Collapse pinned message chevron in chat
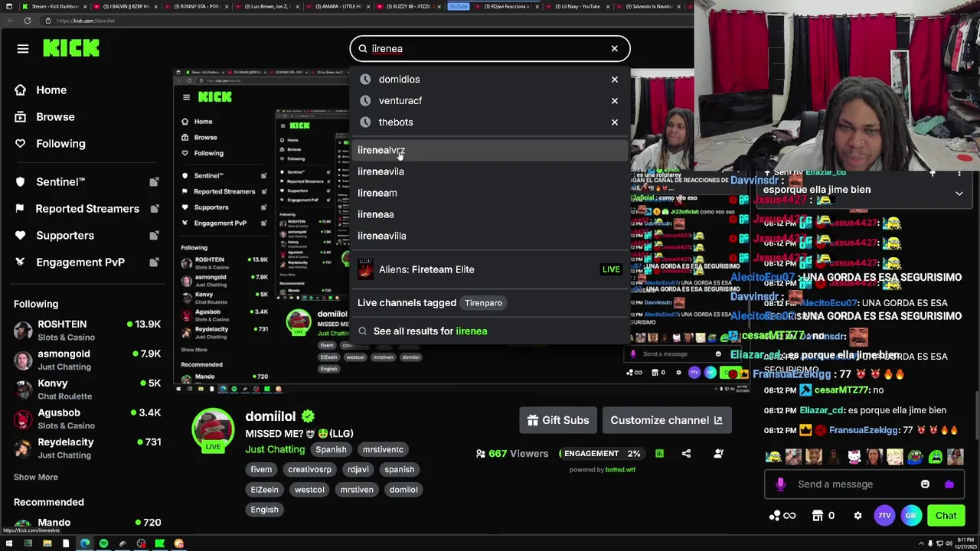The width and height of the screenshot is (980, 551). click(x=959, y=194)
